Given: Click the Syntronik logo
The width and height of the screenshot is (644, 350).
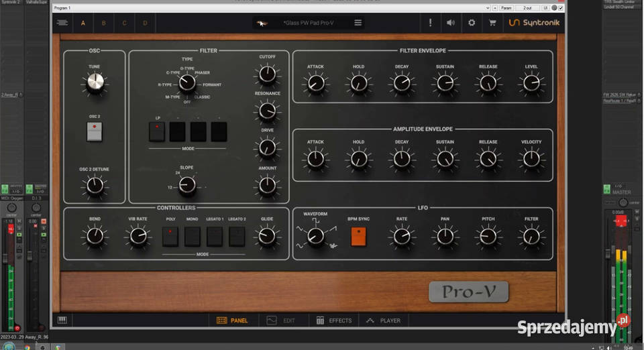Looking at the screenshot, I should (534, 23).
